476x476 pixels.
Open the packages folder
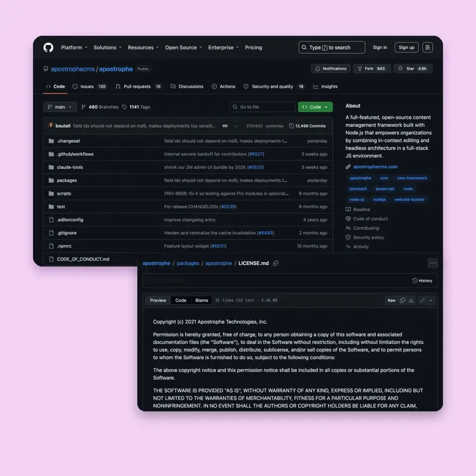point(67,180)
